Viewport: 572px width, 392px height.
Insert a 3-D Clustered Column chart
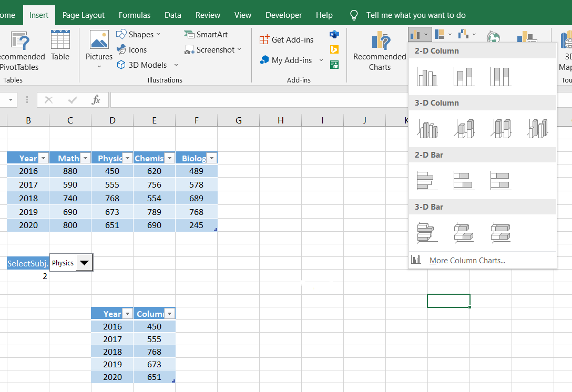coord(427,129)
